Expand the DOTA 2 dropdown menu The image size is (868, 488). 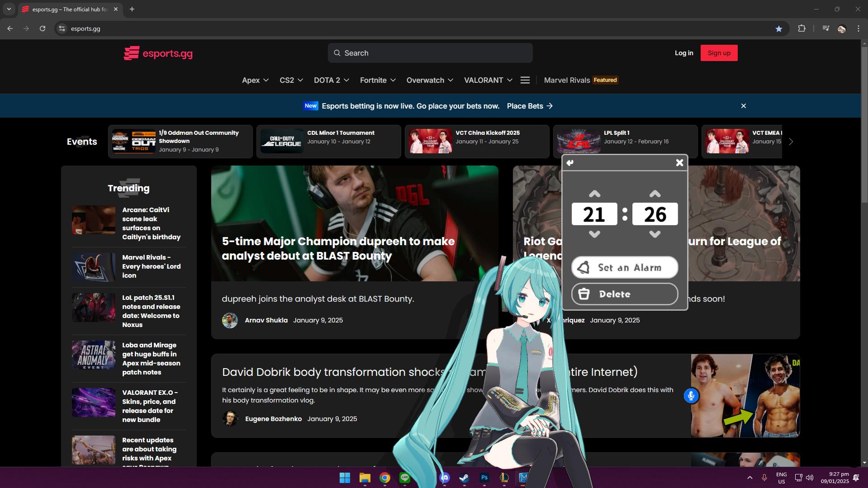(x=331, y=80)
